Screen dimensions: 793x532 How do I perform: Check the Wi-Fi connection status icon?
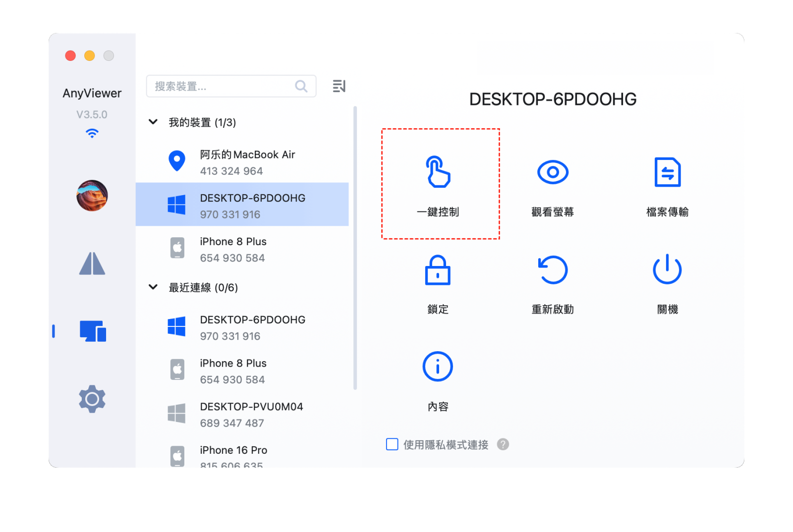(x=92, y=133)
